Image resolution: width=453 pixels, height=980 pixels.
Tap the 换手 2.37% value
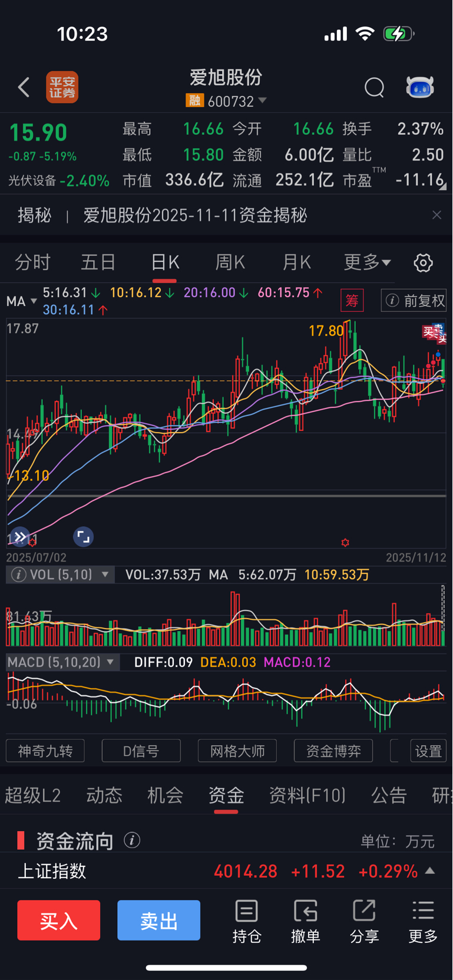(420, 129)
